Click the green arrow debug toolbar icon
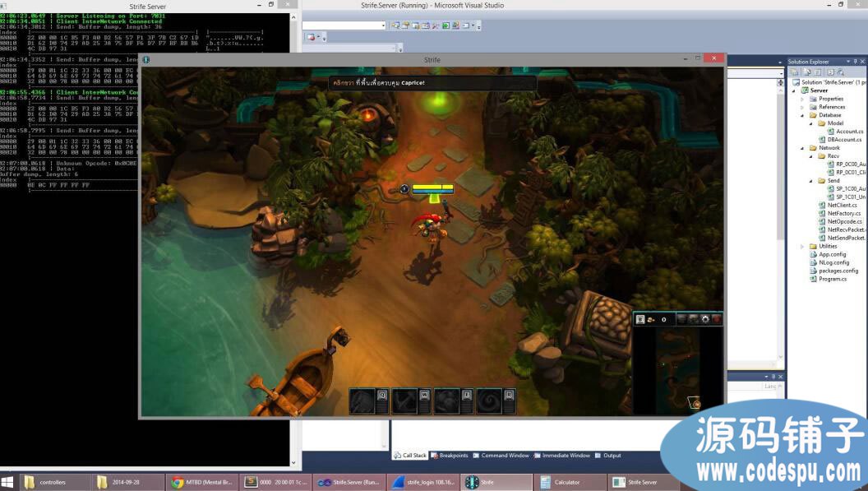The height and width of the screenshot is (491, 868). pos(445,25)
